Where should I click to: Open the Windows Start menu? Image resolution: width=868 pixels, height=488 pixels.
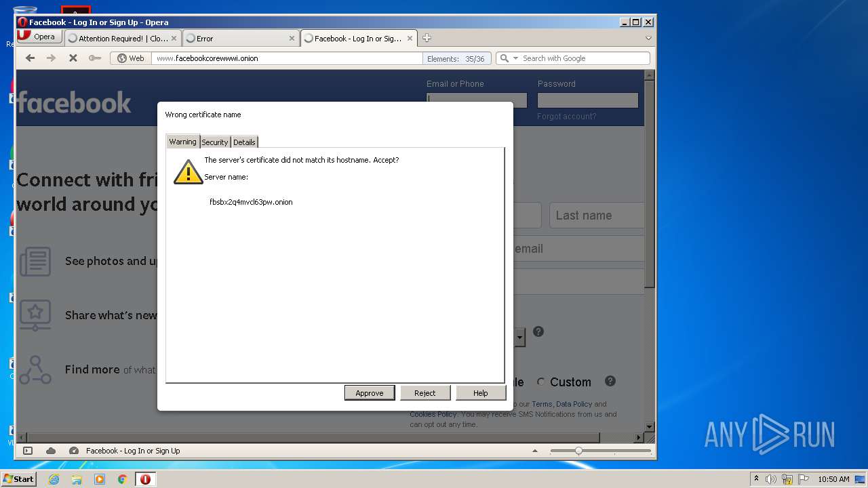click(19, 479)
